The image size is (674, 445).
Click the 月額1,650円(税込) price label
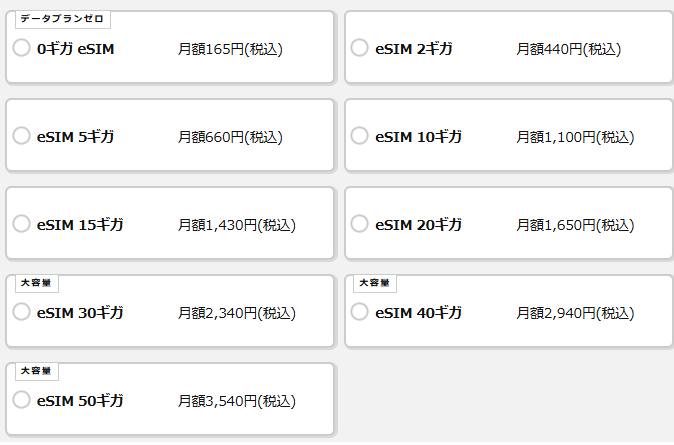coord(574,225)
